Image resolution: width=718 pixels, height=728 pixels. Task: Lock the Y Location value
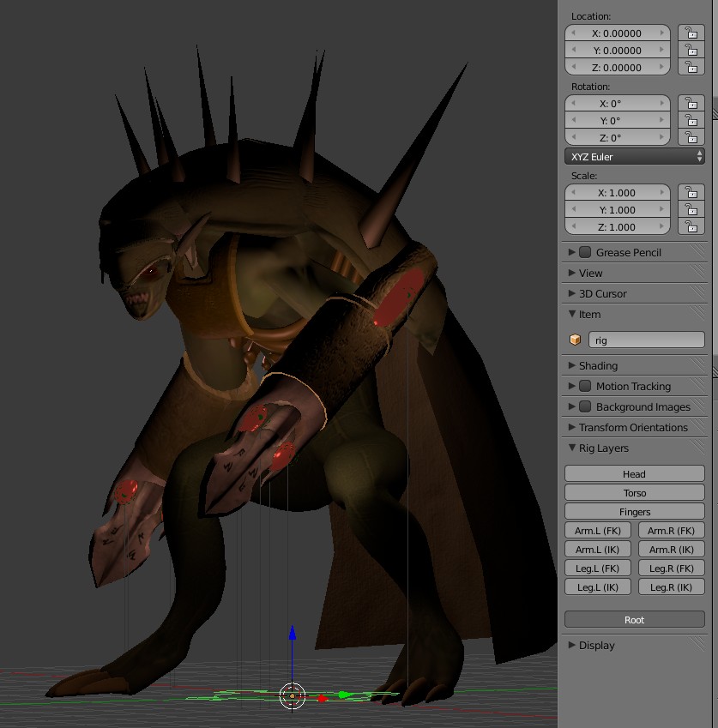coord(691,50)
